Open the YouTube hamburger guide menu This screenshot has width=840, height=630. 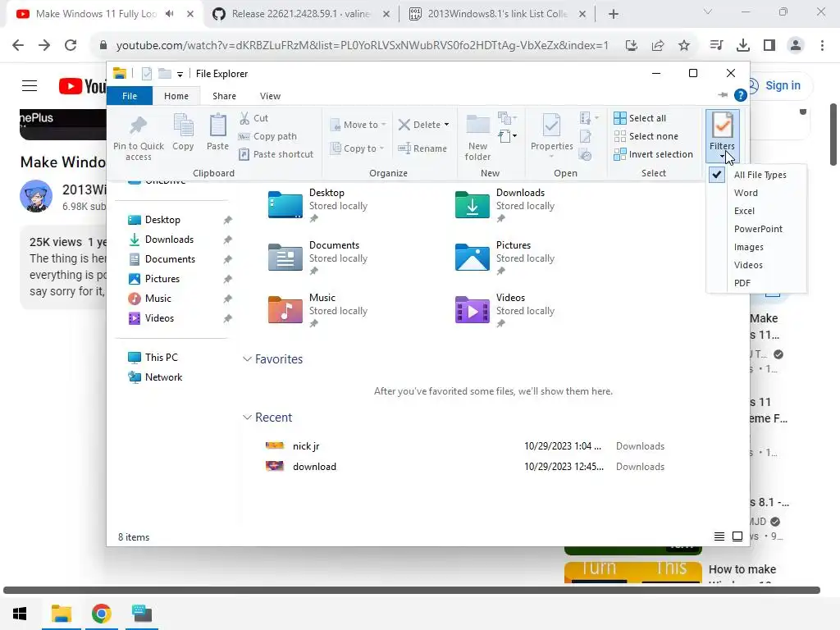click(30, 85)
